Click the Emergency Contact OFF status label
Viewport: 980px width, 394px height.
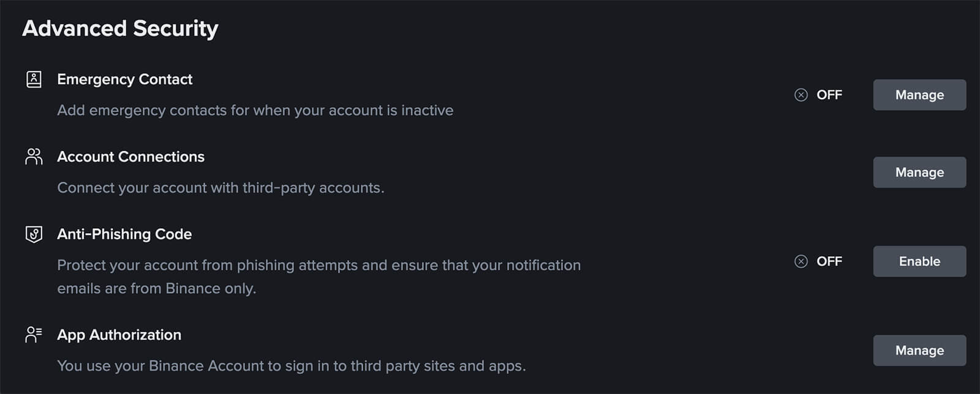click(829, 95)
